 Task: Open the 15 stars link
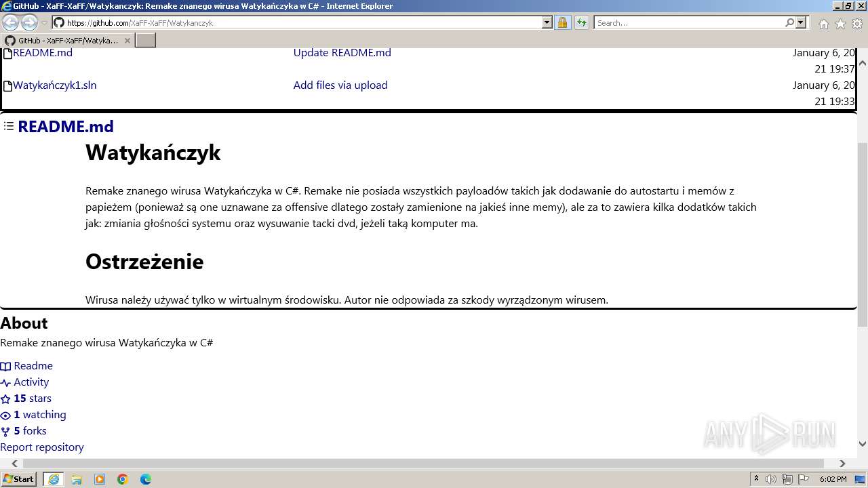click(x=33, y=399)
